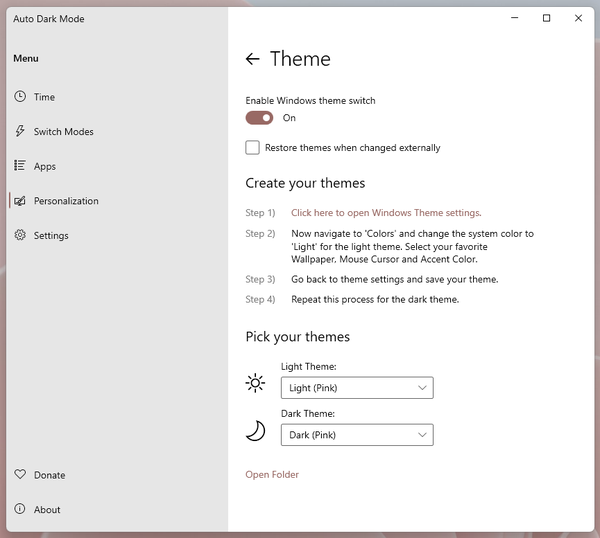Open the Light Theme dropdown
The width and height of the screenshot is (600, 538).
[357, 388]
